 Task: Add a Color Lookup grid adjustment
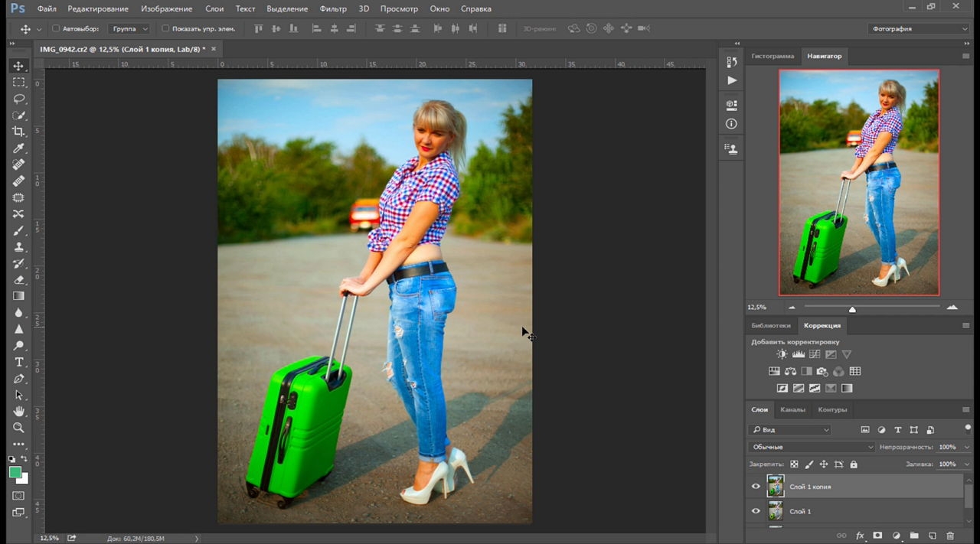855,371
